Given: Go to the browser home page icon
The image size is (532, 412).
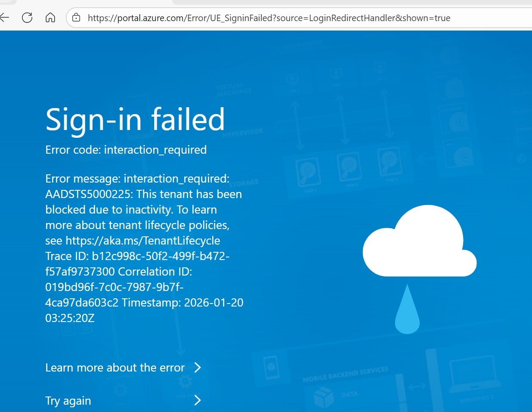Looking at the screenshot, I should coord(50,18).
